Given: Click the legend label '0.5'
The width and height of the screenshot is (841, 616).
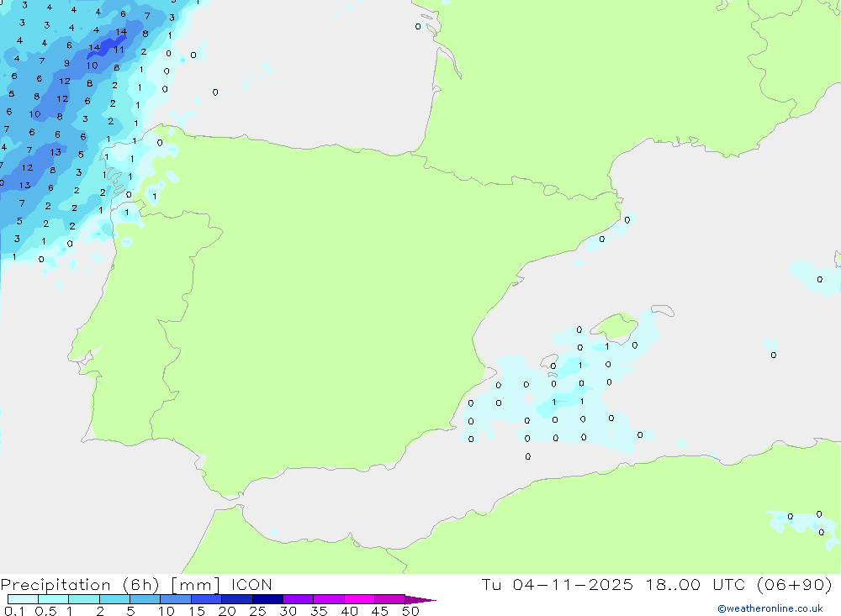Looking at the screenshot, I should click(x=45, y=611).
